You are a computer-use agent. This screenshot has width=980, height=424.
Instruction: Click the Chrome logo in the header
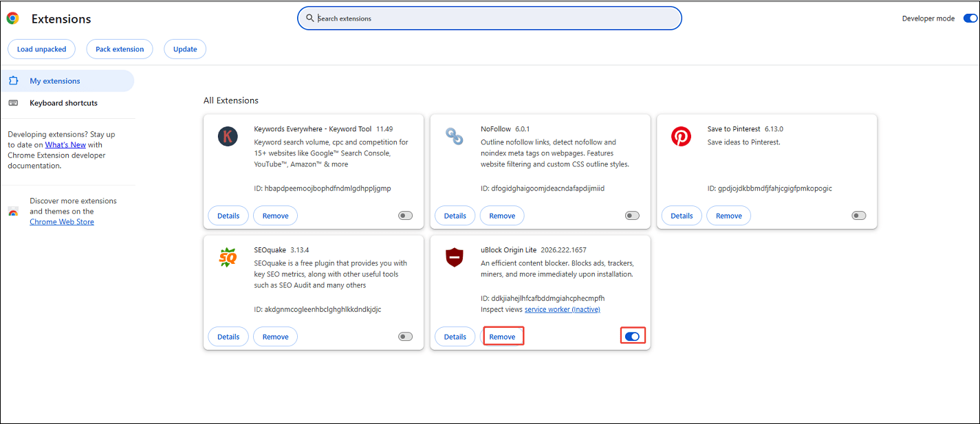point(13,19)
